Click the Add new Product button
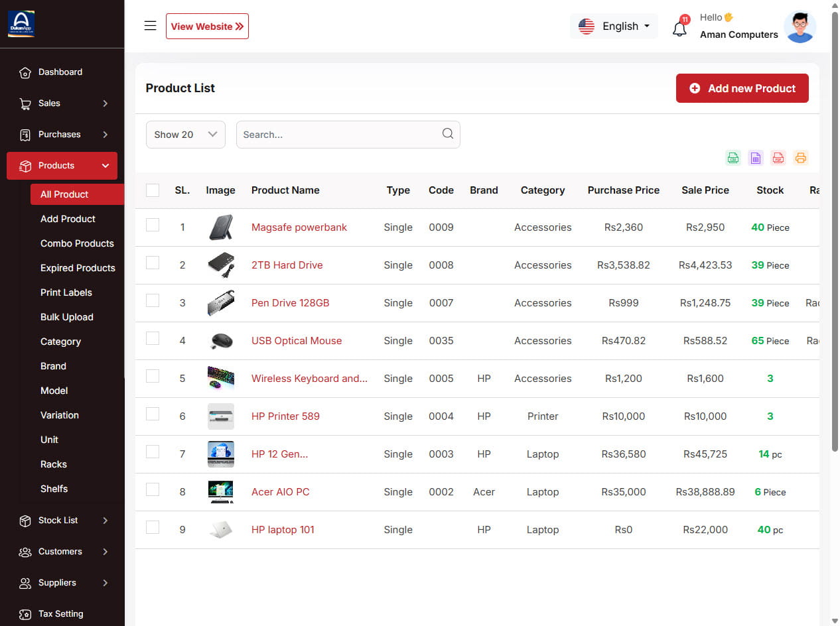The height and width of the screenshot is (626, 840). tap(742, 88)
